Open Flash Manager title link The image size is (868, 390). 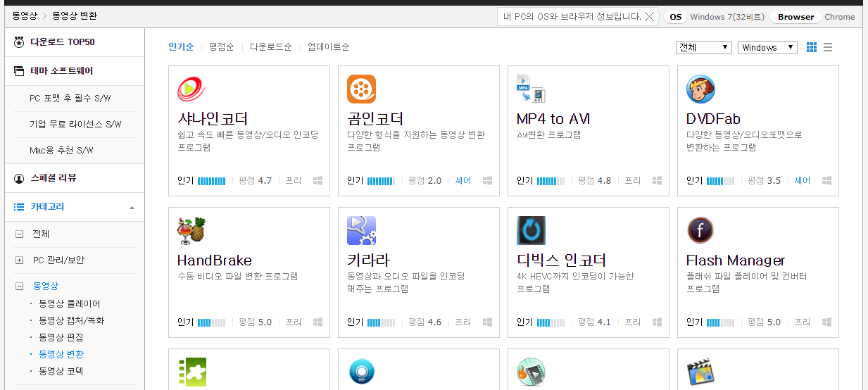point(736,260)
